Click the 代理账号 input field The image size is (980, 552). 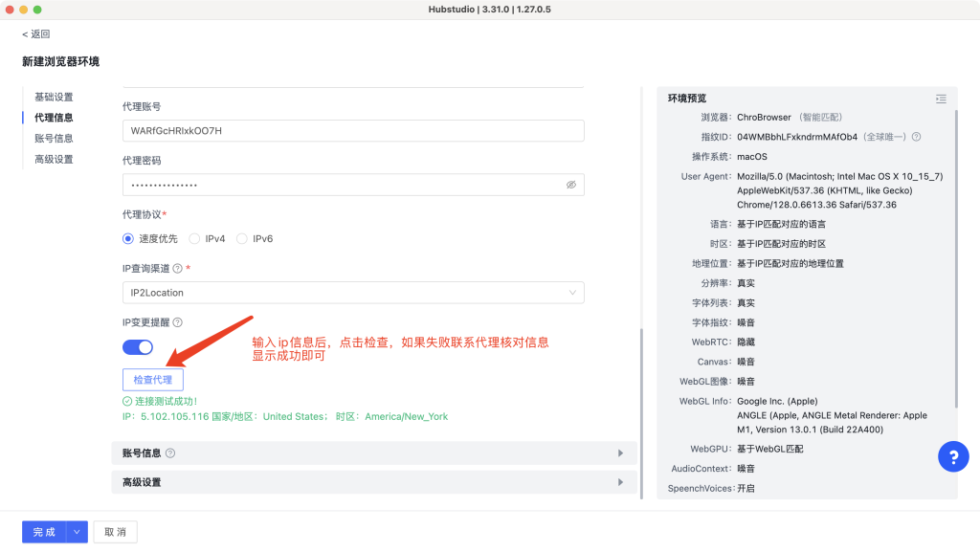pyautogui.click(x=353, y=131)
